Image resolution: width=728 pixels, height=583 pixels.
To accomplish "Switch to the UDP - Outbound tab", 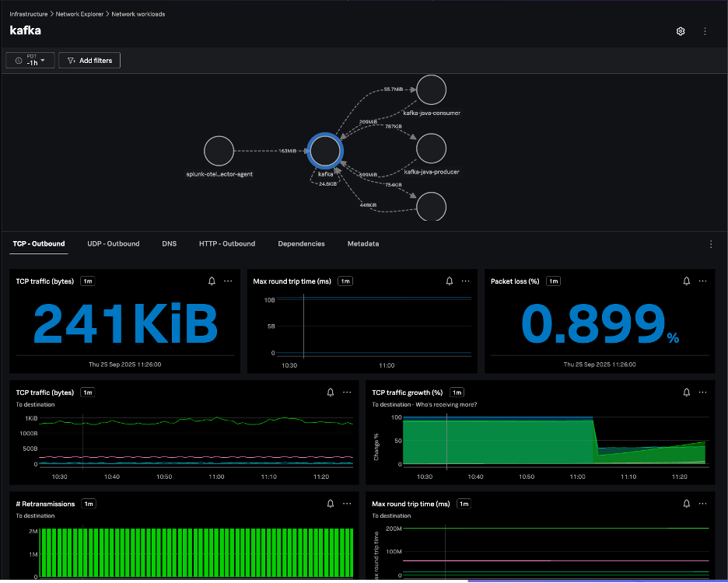I will [113, 244].
